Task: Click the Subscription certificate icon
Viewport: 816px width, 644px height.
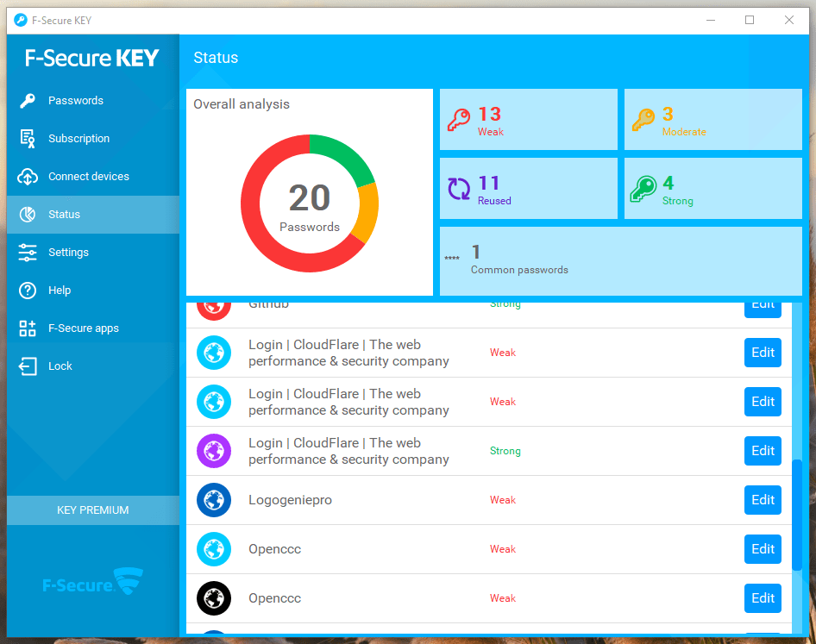Action: pos(28,139)
